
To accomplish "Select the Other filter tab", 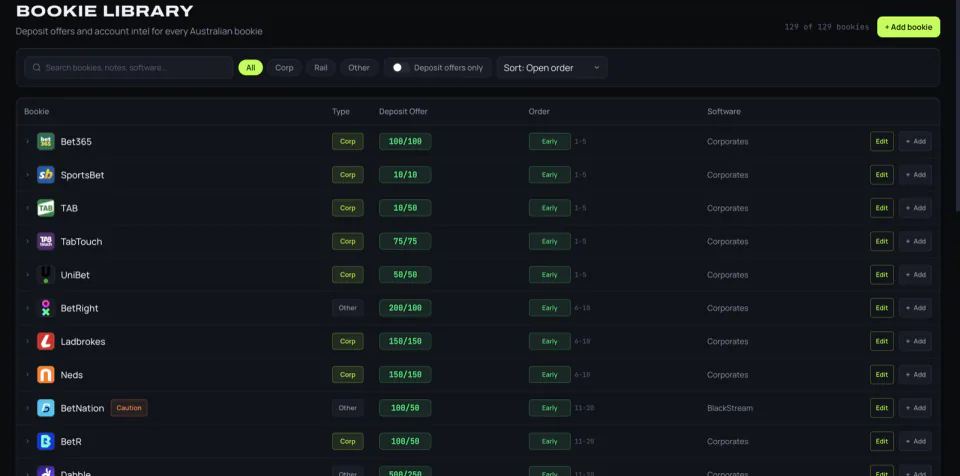I will 359,67.
